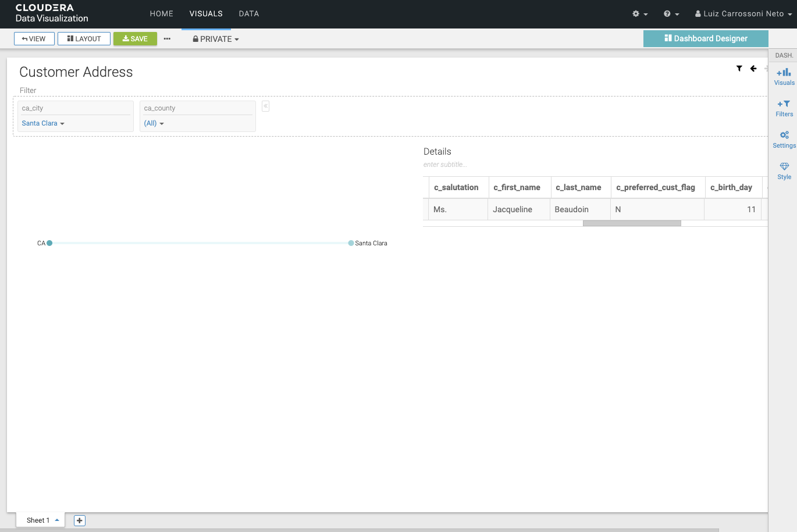
Task: Toggle the Dashboard Designer mode
Action: [x=705, y=38]
